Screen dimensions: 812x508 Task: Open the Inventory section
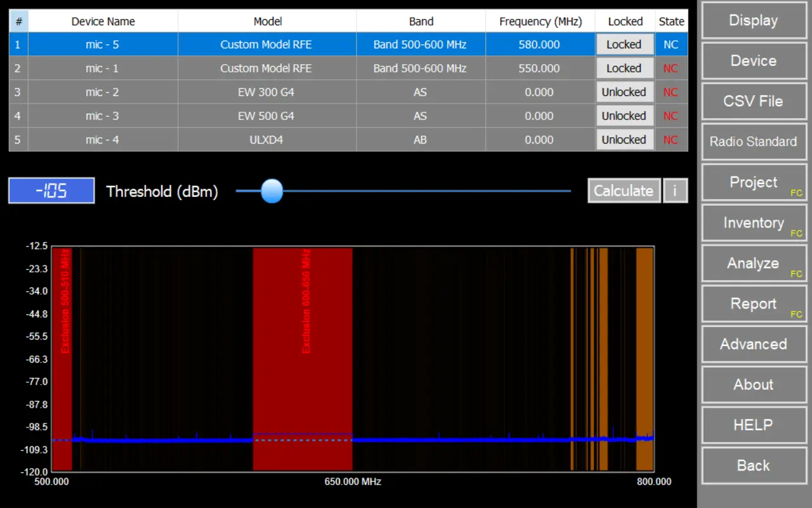point(753,223)
